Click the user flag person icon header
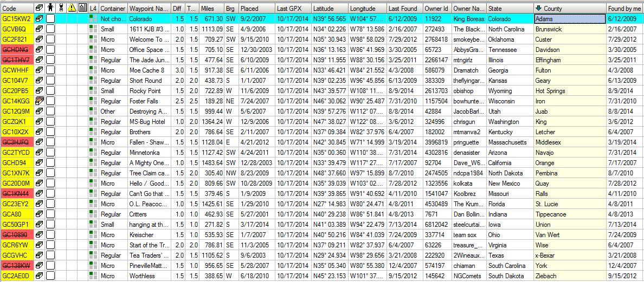The width and height of the screenshot is (644, 282). click(50, 9)
